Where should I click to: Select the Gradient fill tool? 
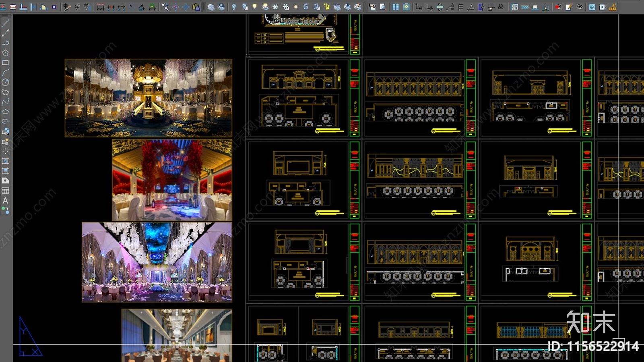point(5,171)
